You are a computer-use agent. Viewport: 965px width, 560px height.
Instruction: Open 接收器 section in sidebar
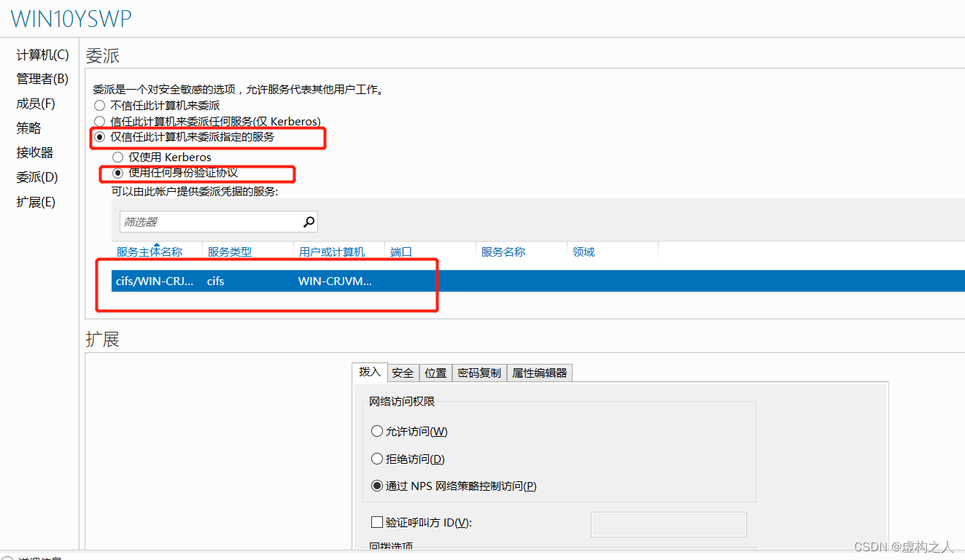point(35,152)
